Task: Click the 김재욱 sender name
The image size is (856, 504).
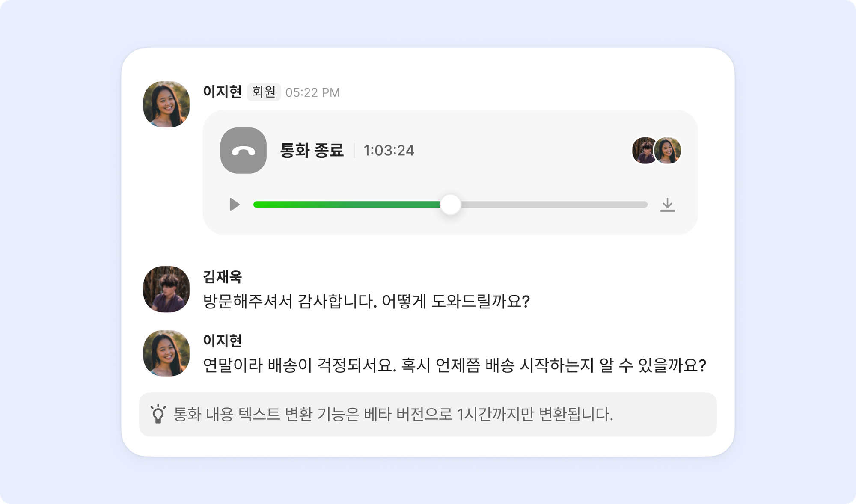Action: 223,277
